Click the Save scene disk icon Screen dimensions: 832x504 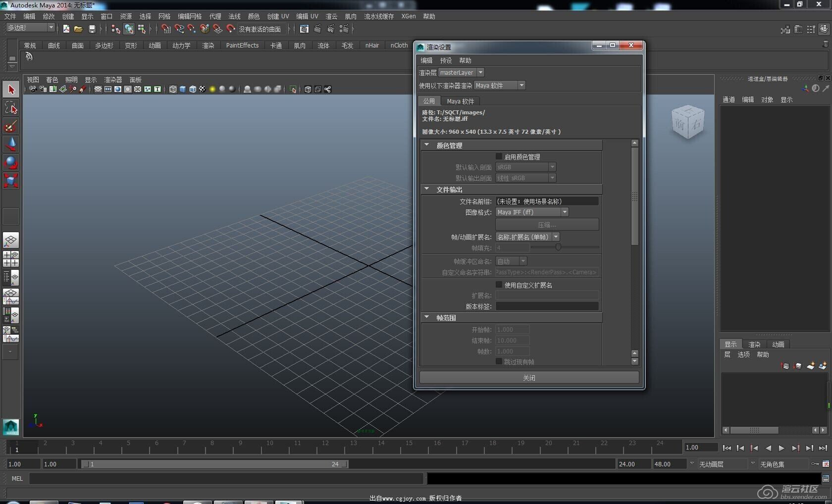pyautogui.click(x=92, y=29)
